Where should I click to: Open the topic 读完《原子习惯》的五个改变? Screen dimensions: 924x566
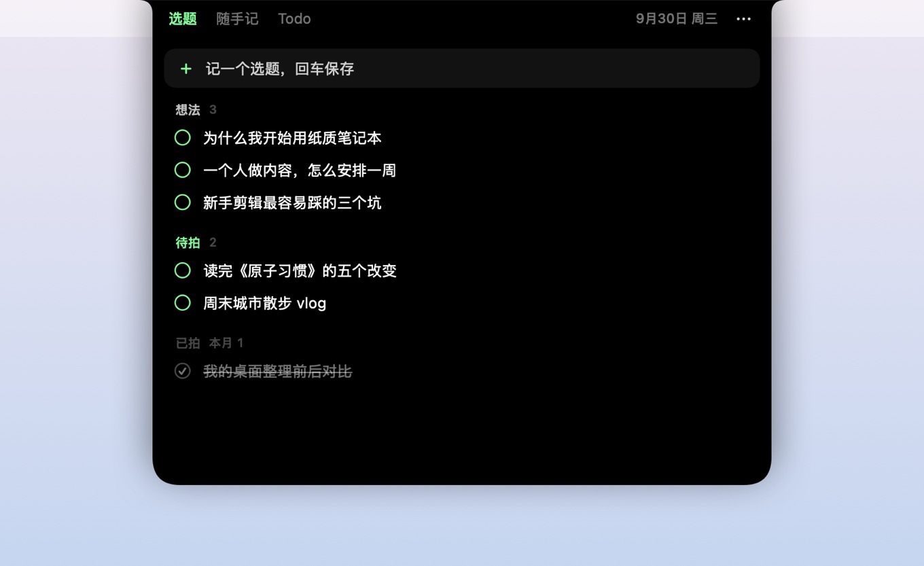[x=300, y=271]
